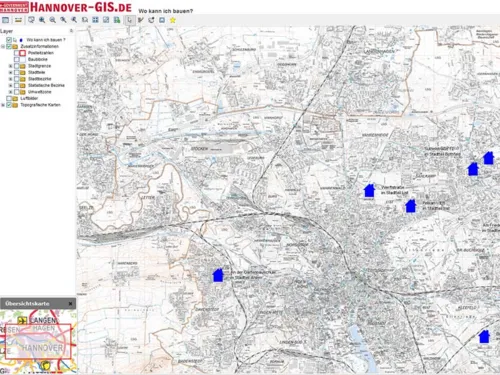
Task: Expand the Stadtteile tree node
Action: [x=10, y=72]
